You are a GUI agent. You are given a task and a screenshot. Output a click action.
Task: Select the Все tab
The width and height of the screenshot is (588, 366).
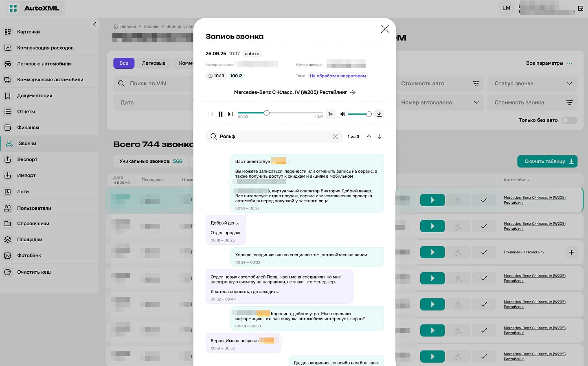tap(124, 63)
